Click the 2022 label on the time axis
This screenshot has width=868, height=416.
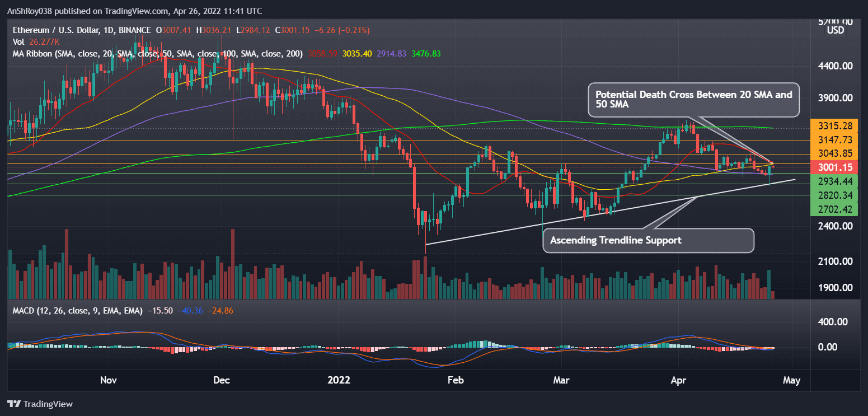click(338, 380)
